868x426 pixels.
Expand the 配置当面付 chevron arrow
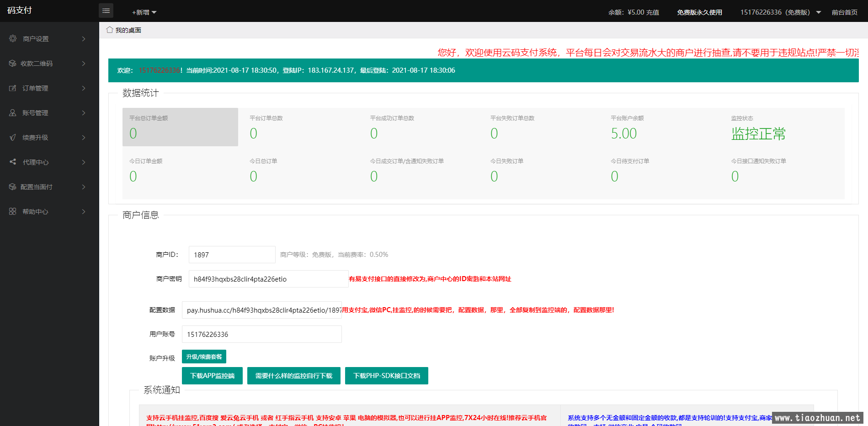pyautogui.click(x=84, y=187)
